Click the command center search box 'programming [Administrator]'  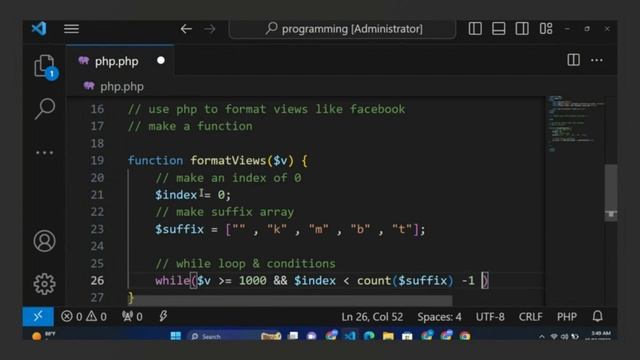click(342, 29)
